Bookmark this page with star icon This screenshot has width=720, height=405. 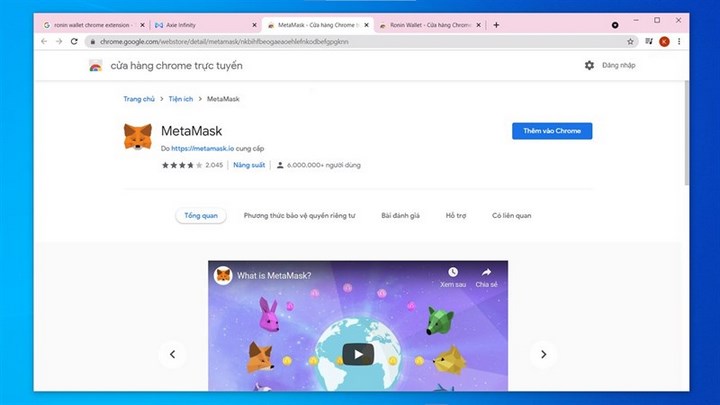tap(630, 41)
